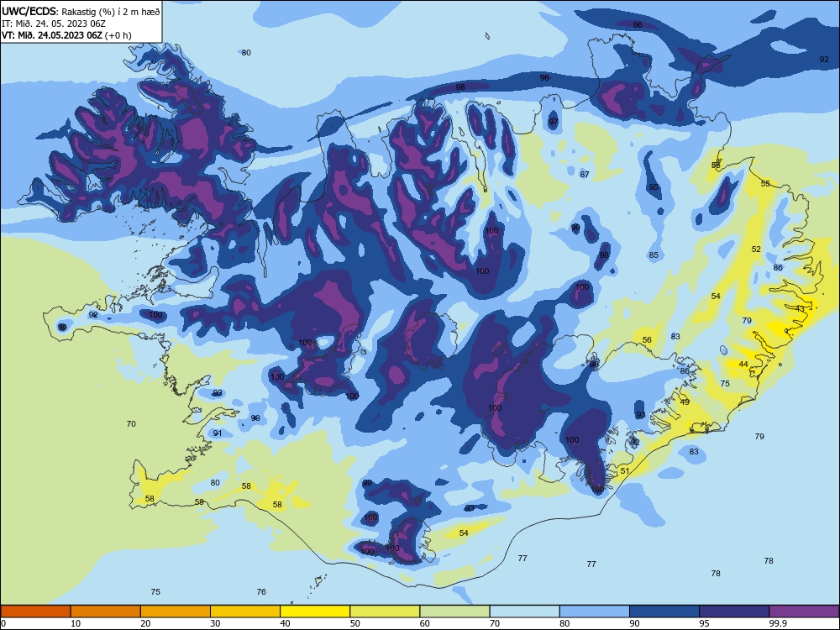
Task: Click the dark blue 90–95 legend swatch
Action: pos(664,612)
